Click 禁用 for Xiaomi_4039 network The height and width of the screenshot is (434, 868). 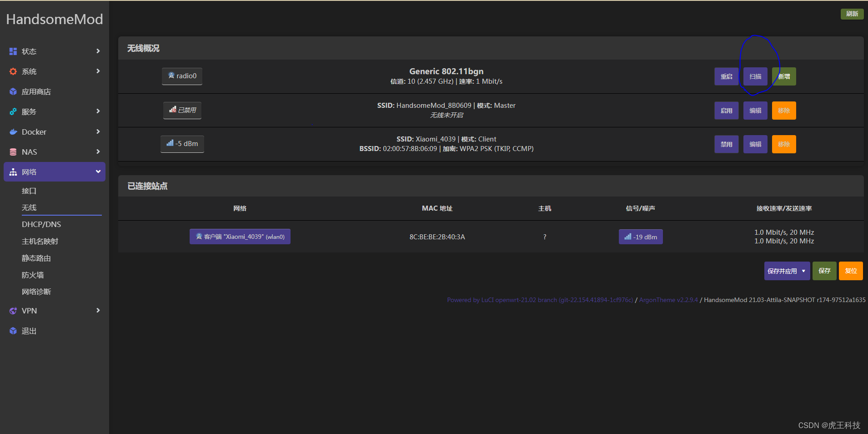pos(726,144)
